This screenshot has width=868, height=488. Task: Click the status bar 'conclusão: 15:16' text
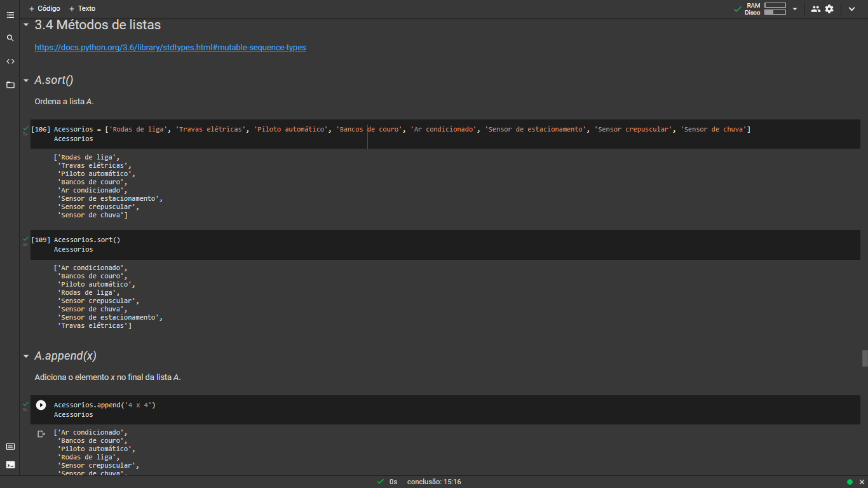[x=434, y=482]
